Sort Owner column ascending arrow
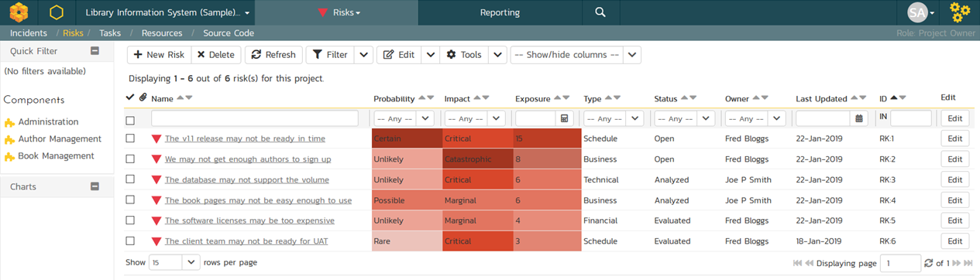The image size is (980, 280). point(756,98)
